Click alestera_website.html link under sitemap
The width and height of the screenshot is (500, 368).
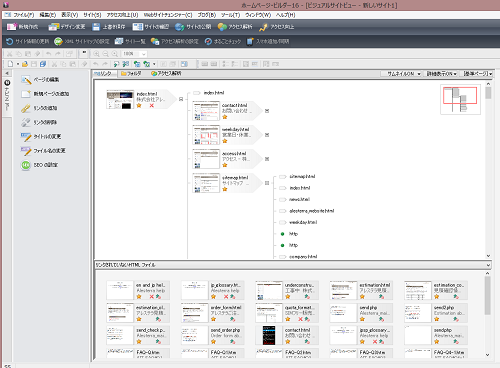pos(312,211)
